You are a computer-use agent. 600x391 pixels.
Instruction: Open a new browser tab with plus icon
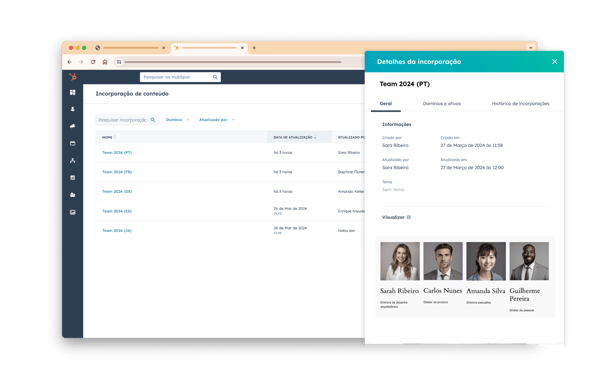(x=254, y=48)
